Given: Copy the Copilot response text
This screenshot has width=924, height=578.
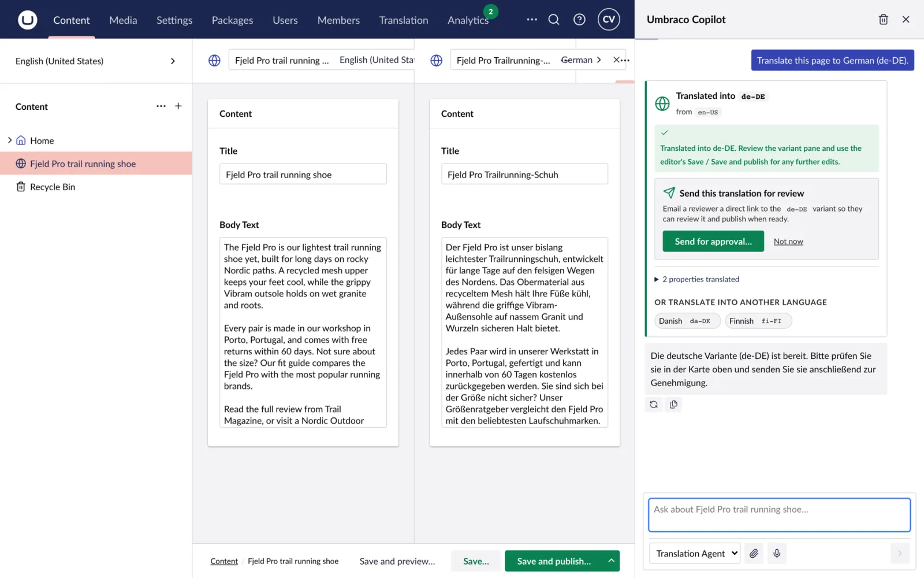Looking at the screenshot, I should pos(673,405).
